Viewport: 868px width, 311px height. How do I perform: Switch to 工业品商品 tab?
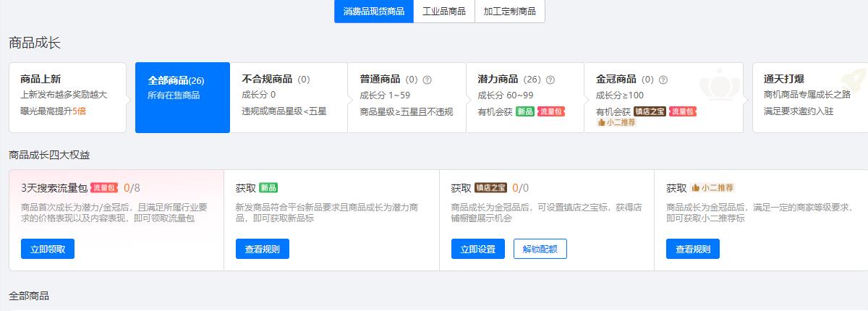[x=444, y=12]
